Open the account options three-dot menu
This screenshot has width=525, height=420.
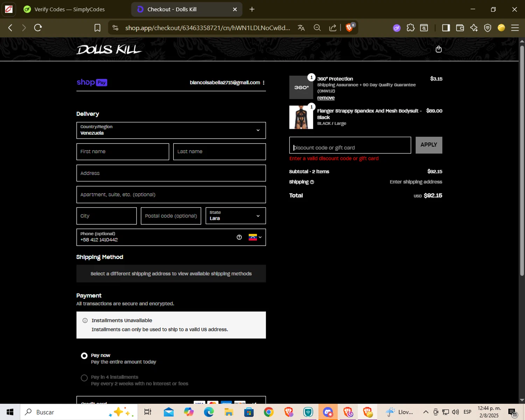(x=264, y=83)
